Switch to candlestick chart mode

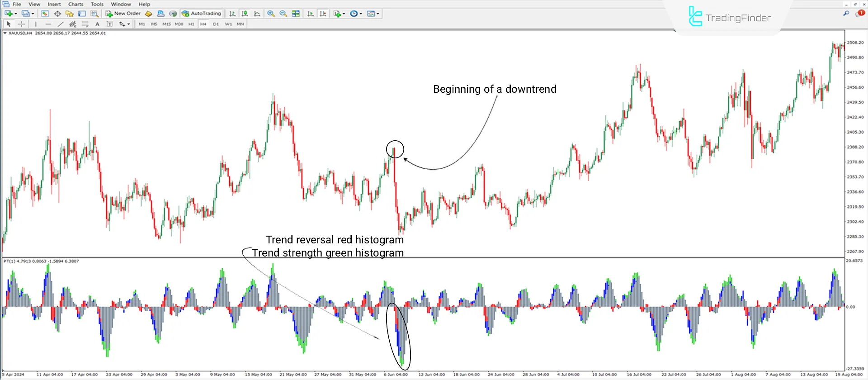coord(245,14)
